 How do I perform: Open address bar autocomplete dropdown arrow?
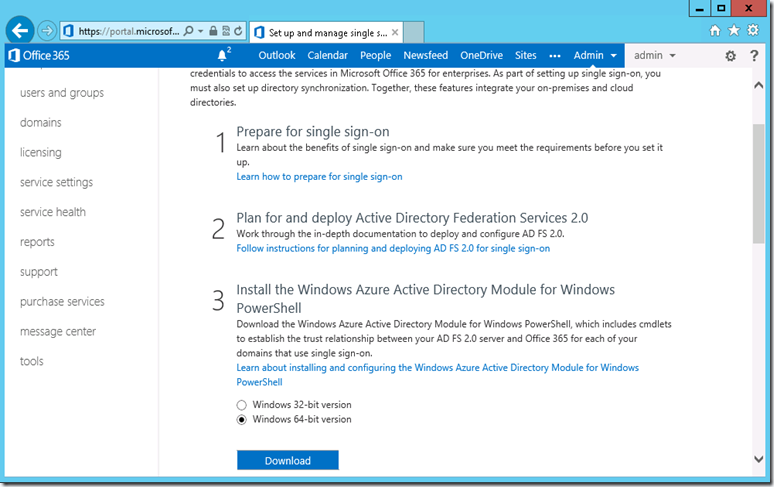[x=200, y=31]
